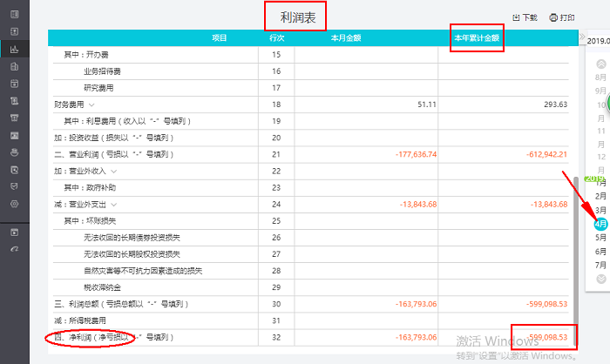This screenshot has width=610, height=364.
Task: Move period list down with circular arrow
Action: pos(601,279)
